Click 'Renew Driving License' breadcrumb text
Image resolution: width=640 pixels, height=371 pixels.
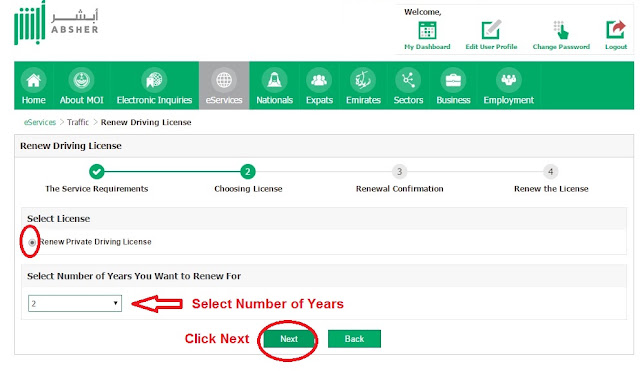point(146,122)
